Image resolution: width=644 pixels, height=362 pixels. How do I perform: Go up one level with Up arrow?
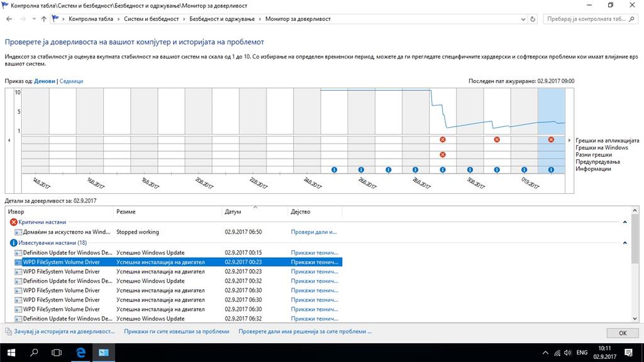click(x=43, y=19)
